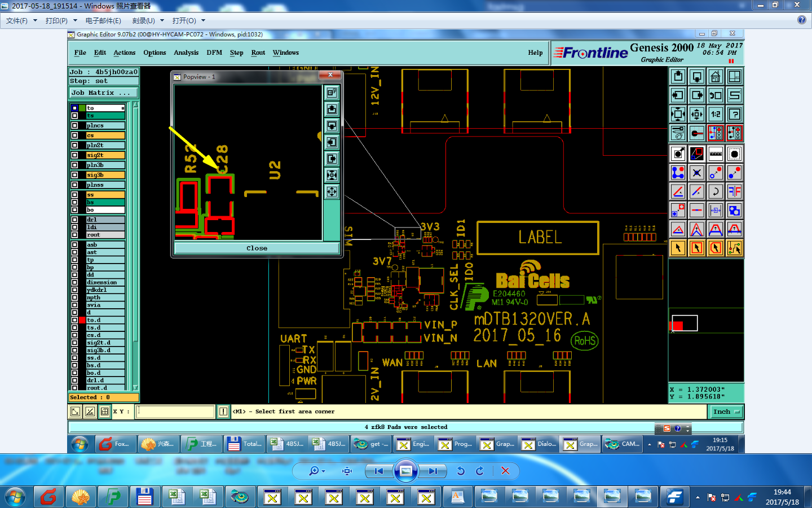
Task: Click the delete X feature icon
Action: click(x=697, y=173)
